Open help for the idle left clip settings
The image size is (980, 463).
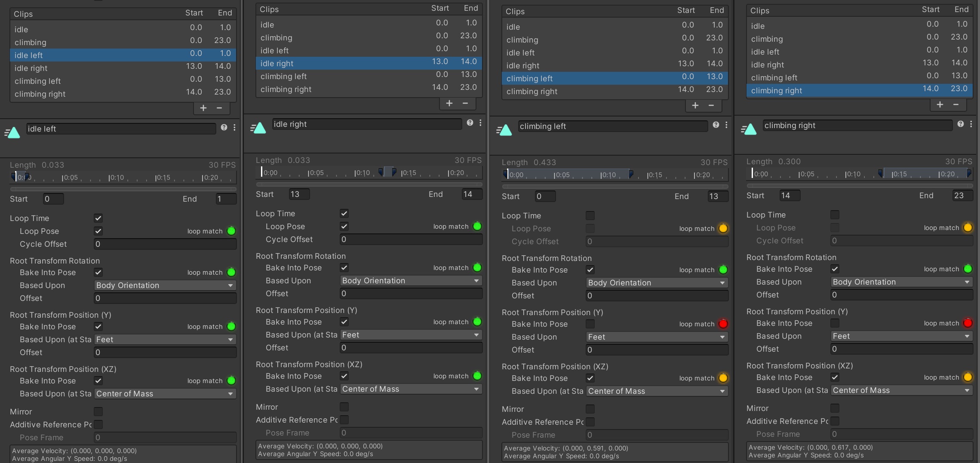point(224,128)
